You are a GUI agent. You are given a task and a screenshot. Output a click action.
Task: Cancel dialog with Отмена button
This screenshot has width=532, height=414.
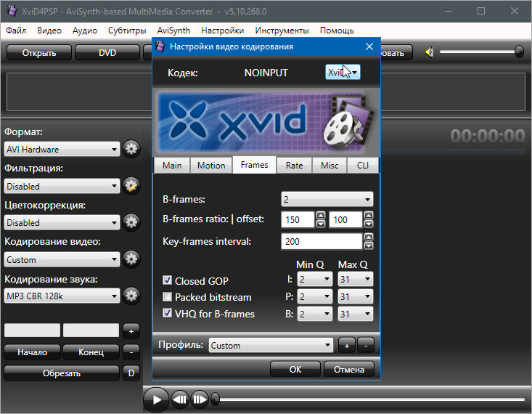(x=349, y=369)
